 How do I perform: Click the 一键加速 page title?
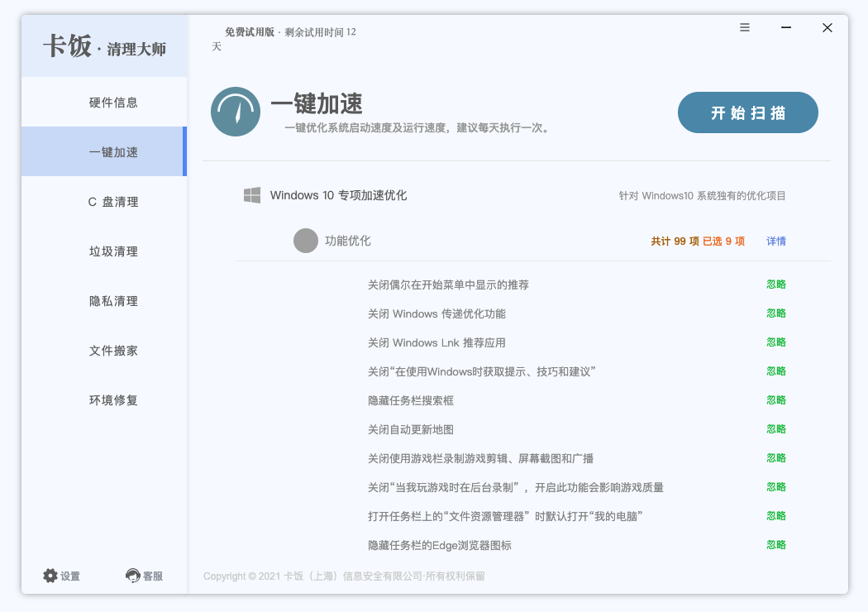click(x=317, y=103)
